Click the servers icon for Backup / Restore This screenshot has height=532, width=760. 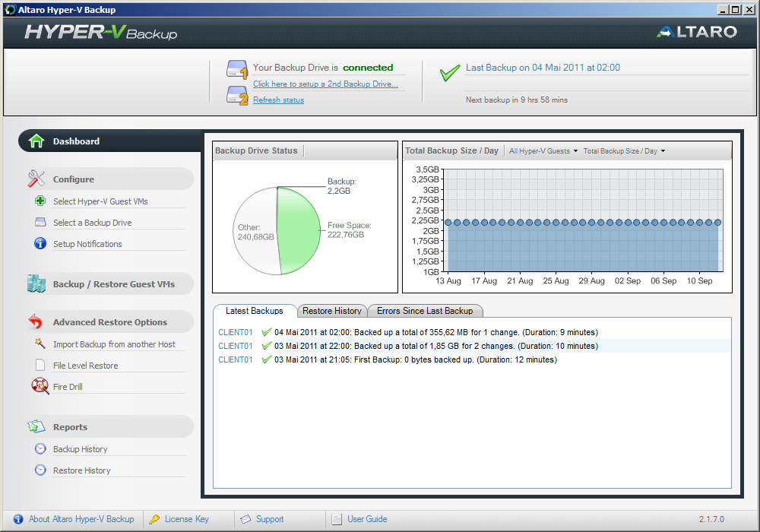(36, 283)
